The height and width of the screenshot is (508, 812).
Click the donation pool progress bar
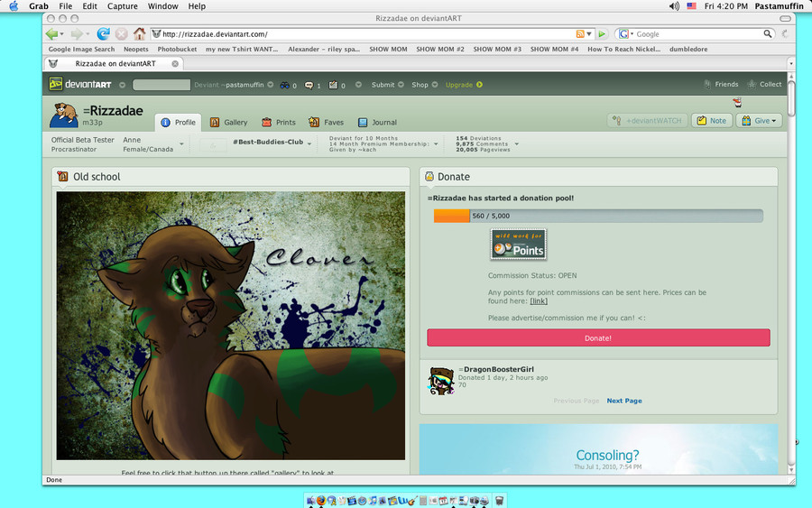598,216
